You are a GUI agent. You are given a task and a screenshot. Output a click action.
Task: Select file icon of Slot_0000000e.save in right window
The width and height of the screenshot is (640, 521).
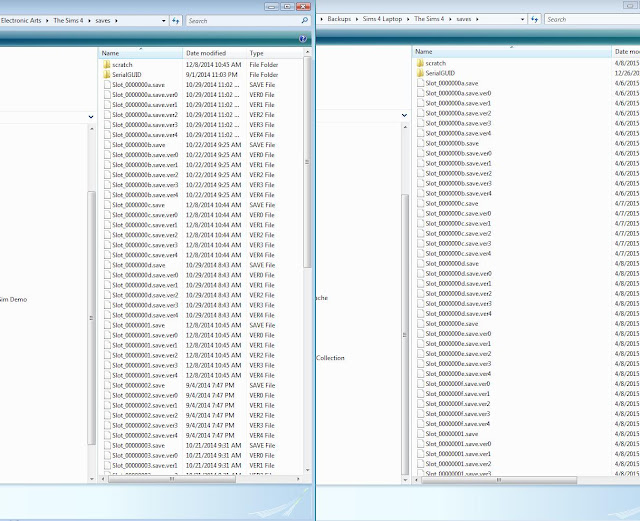pyautogui.click(x=421, y=324)
